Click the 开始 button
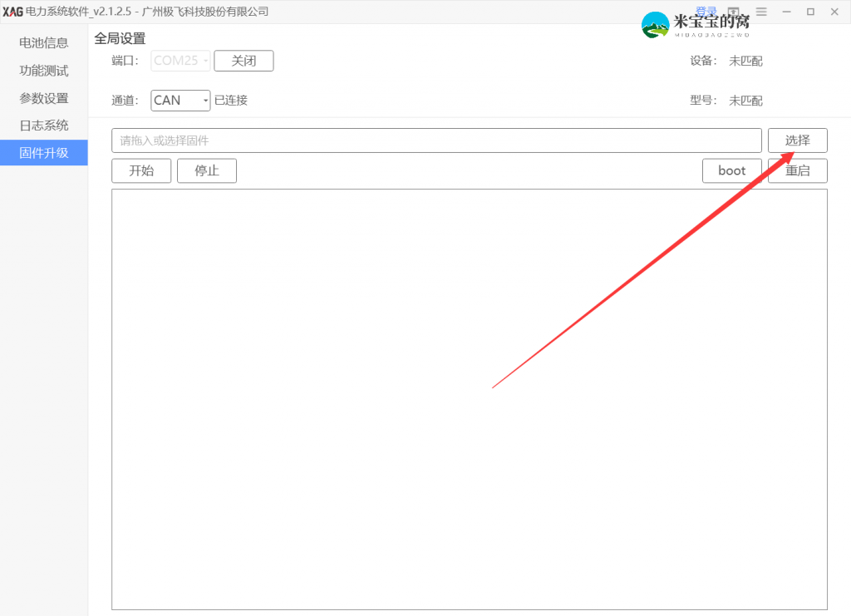This screenshot has width=851, height=616. (141, 171)
